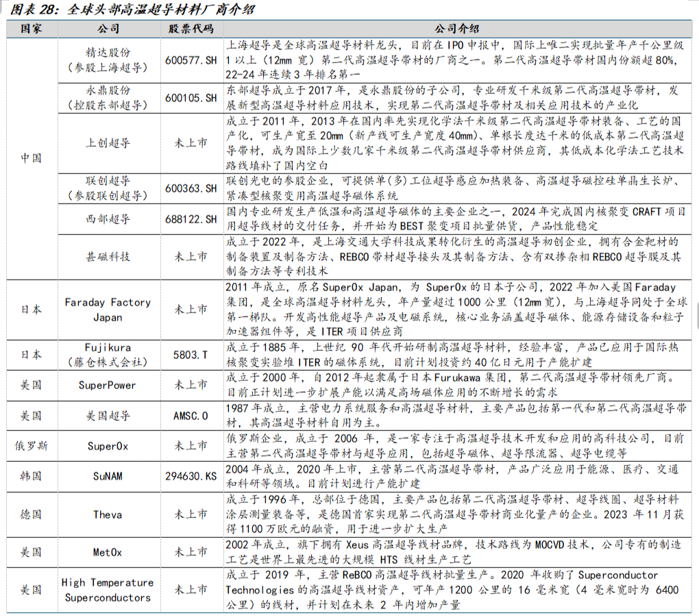The width and height of the screenshot is (699, 616).
Task: Click 美国 in the SuperPower row
Action: pyautogui.click(x=32, y=385)
